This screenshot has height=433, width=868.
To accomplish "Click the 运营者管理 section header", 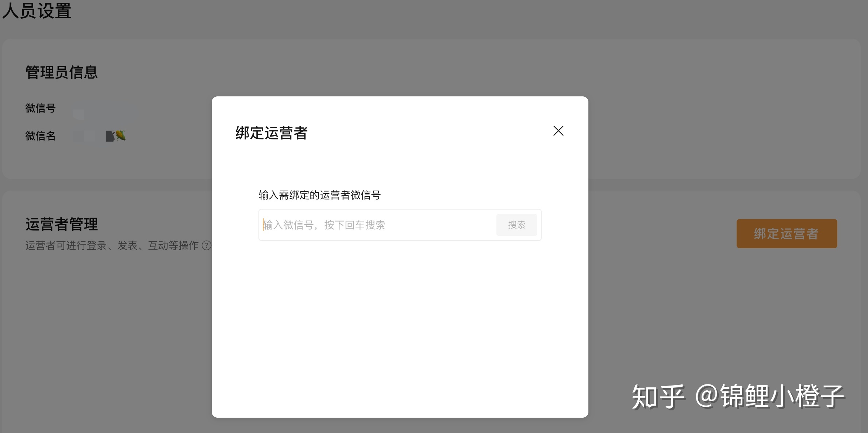I will (x=61, y=225).
